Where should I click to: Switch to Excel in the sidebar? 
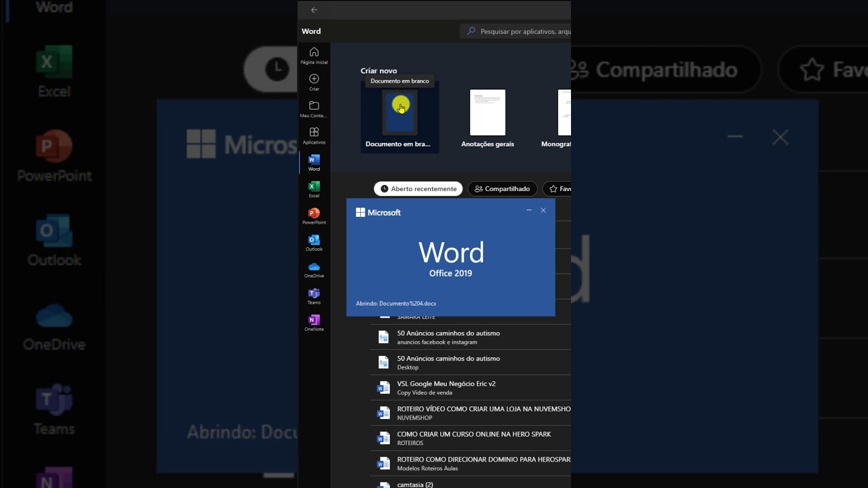coord(314,189)
